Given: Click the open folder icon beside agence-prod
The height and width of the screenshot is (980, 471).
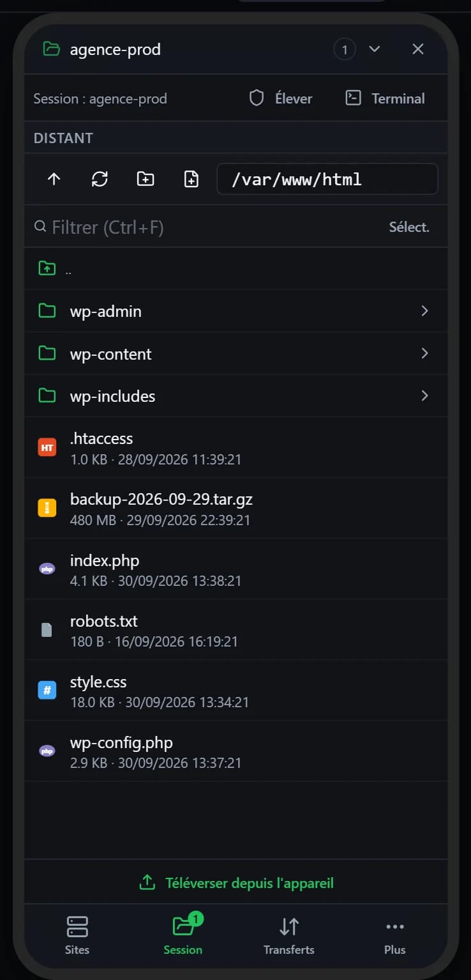Looking at the screenshot, I should tap(51, 49).
